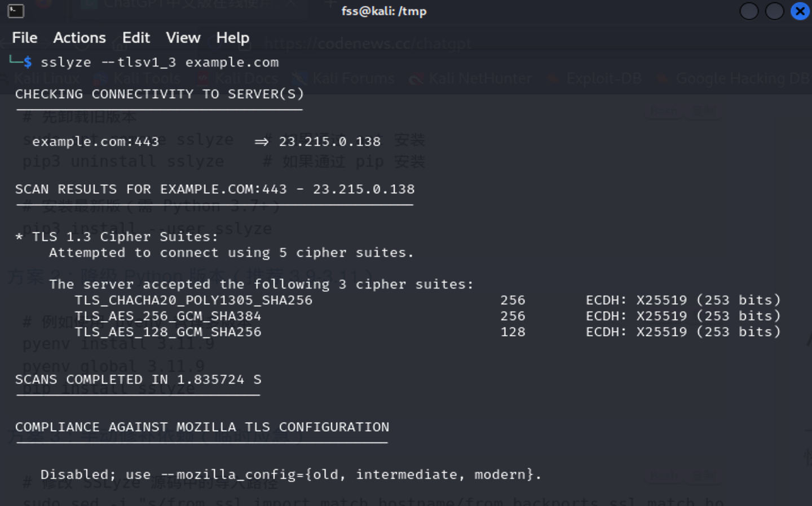
Task: Click 'The server accepted the following 3 cipher suites'
Action: (261, 284)
